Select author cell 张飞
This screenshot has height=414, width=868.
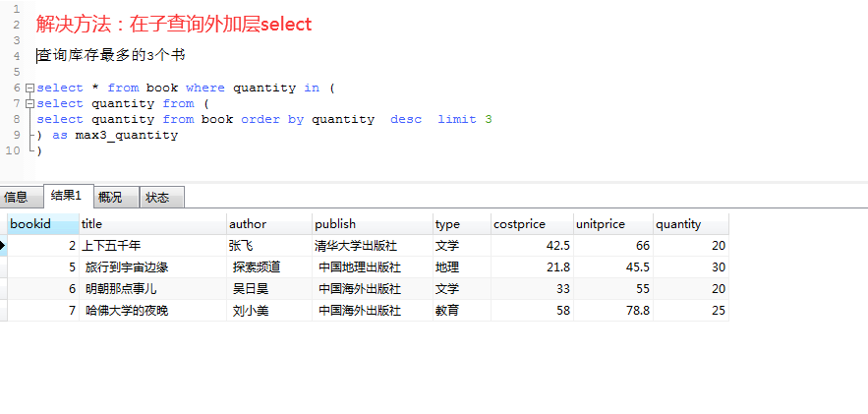click(x=269, y=246)
